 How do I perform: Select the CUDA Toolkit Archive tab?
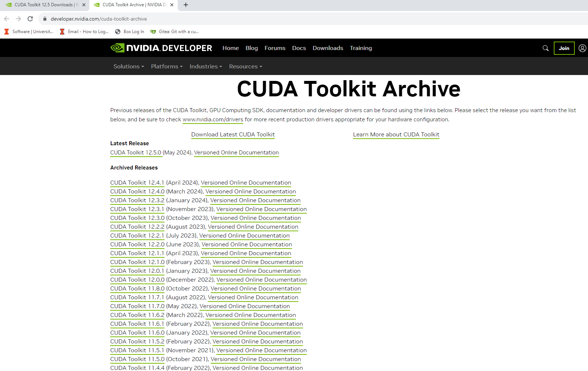click(x=134, y=5)
